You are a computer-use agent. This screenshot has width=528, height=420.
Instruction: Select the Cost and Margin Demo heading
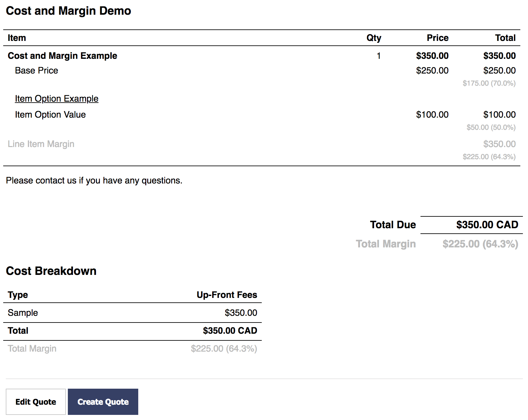68,11
